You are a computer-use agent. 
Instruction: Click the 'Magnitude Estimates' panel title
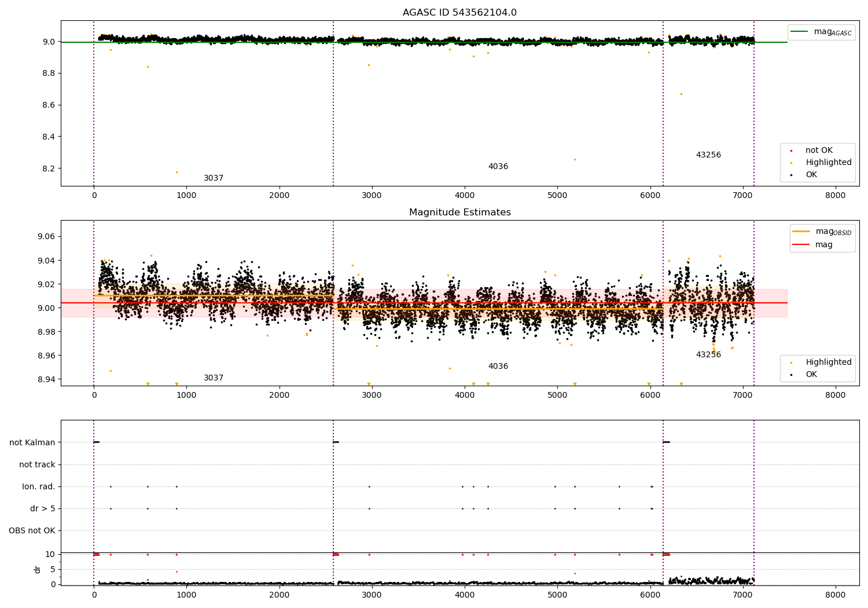(459, 213)
